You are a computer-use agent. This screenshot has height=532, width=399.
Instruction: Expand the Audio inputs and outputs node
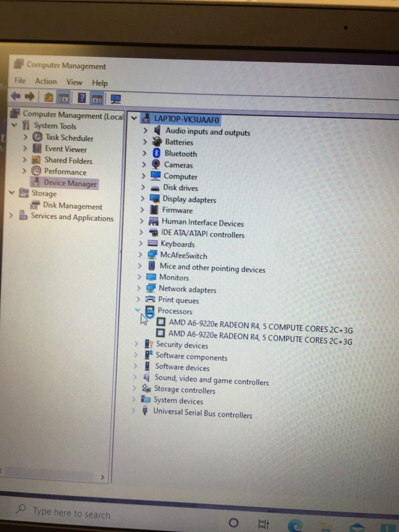[145, 130]
